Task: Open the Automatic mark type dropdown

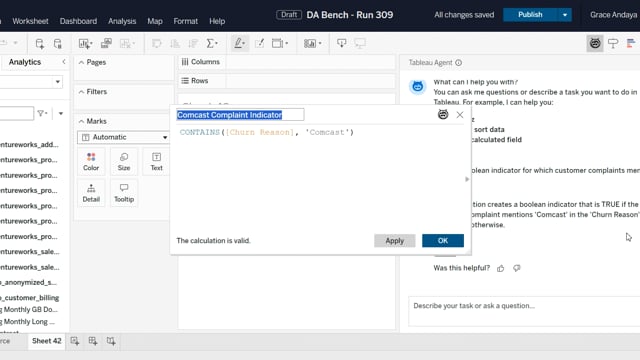Action: (124, 137)
